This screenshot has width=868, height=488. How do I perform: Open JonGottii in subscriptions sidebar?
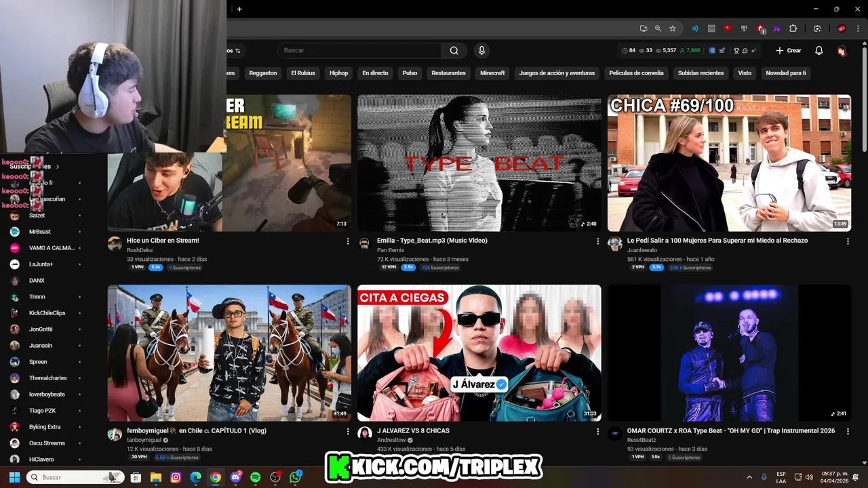[x=41, y=329]
